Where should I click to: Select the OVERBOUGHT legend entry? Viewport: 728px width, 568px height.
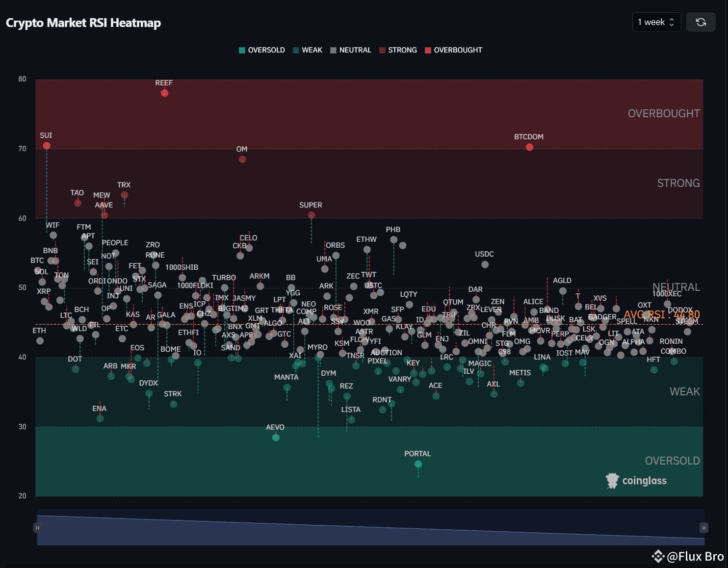[453, 50]
